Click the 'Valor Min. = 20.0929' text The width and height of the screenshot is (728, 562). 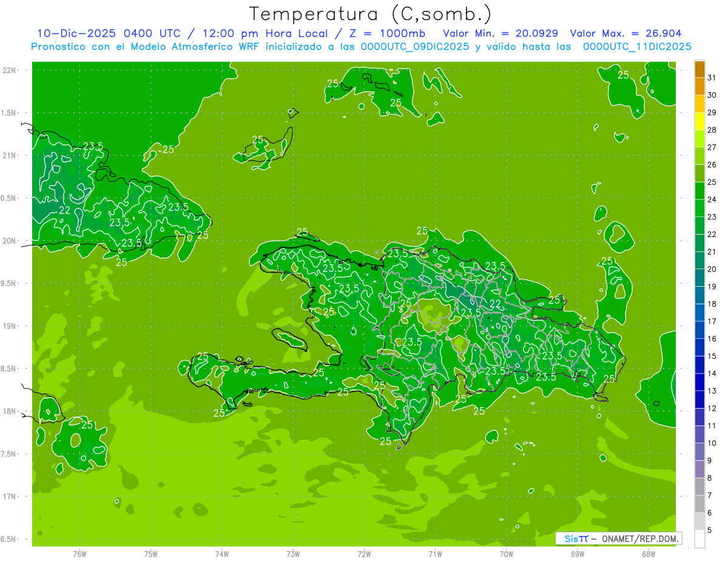pyautogui.click(x=500, y=34)
